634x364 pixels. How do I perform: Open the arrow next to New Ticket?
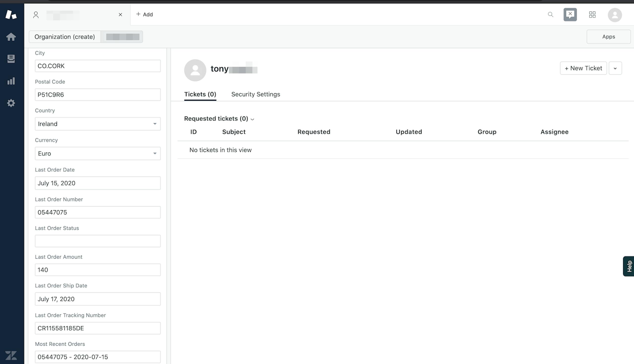pos(615,68)
